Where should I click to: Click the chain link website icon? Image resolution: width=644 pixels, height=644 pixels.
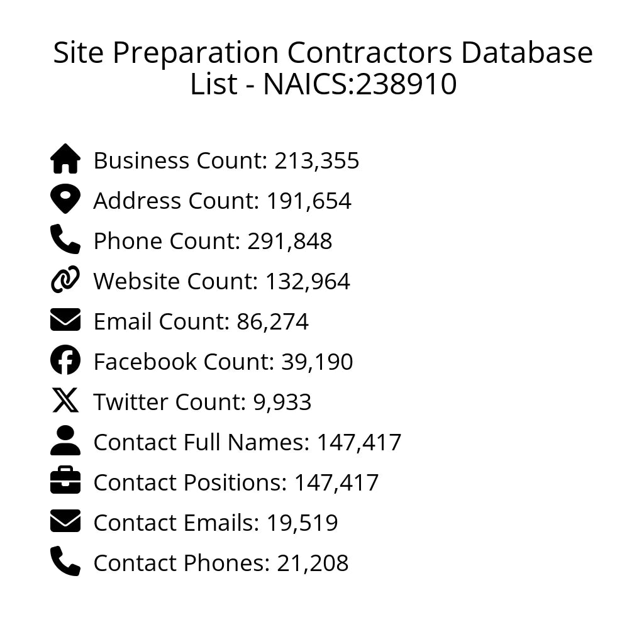pos(65,280)
